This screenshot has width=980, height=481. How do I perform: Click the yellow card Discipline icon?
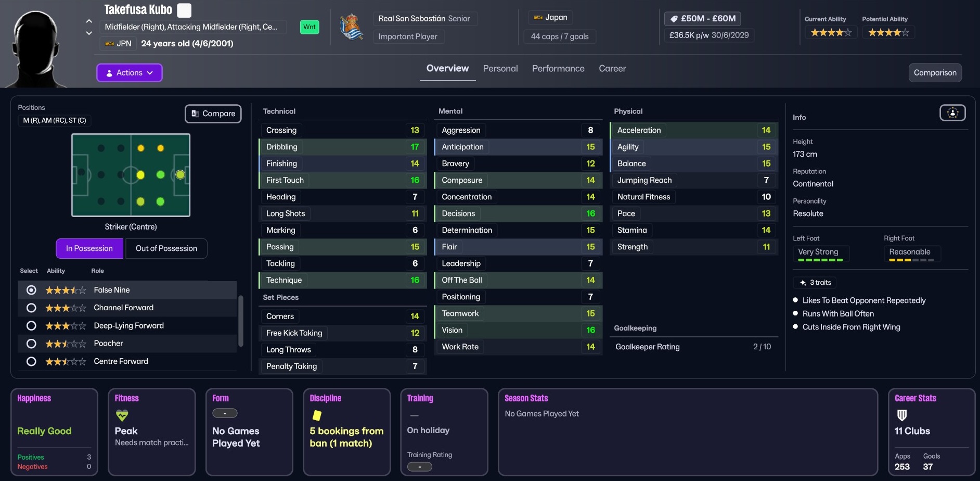[x=317, y=415]
